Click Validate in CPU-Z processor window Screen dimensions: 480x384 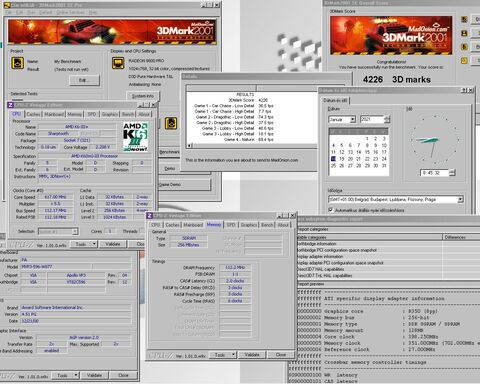click(x=112, y=244)
